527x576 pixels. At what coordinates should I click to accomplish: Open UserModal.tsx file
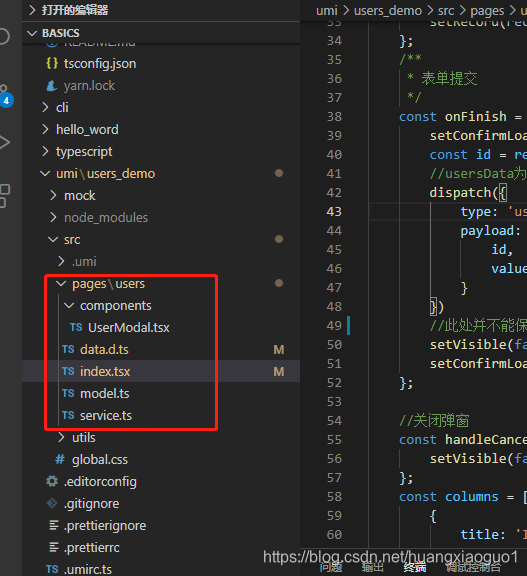pos(161,327)
